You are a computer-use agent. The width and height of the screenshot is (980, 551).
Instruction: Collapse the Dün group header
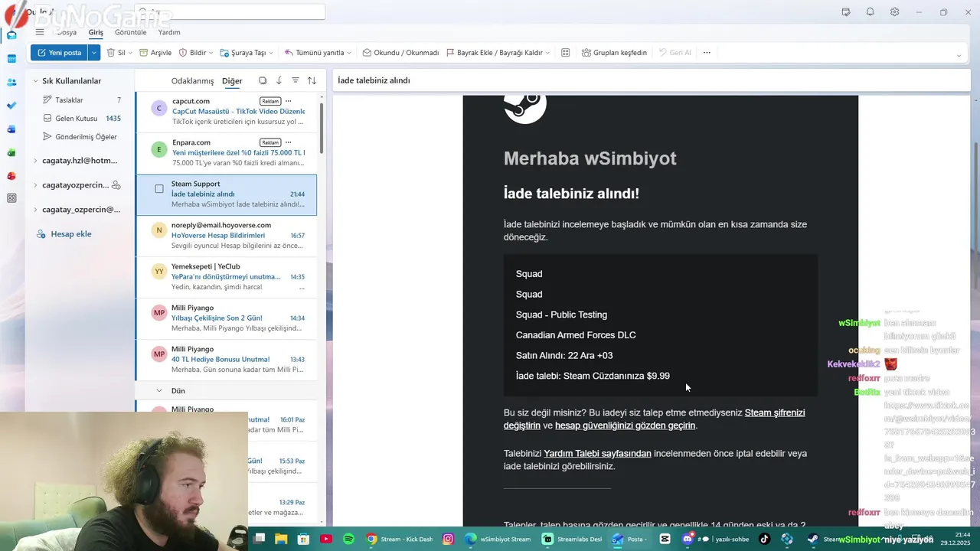pos(159,390)
